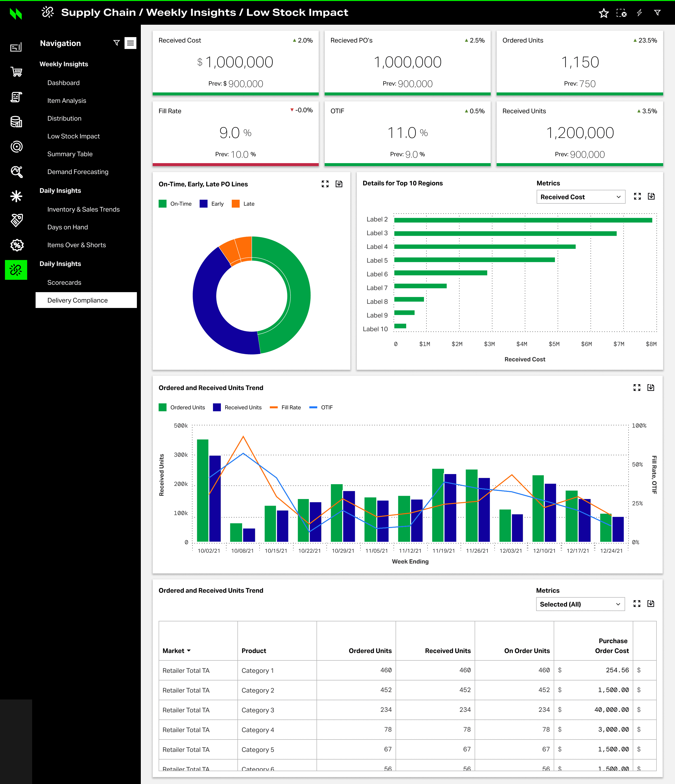The width and height of the screenshot is (675, 784).
Task: Click the navigation hamburger menu button
Action: point(130,43)
